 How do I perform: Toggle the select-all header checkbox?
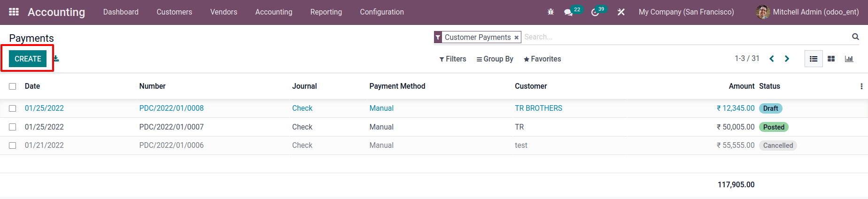(13, 86)
